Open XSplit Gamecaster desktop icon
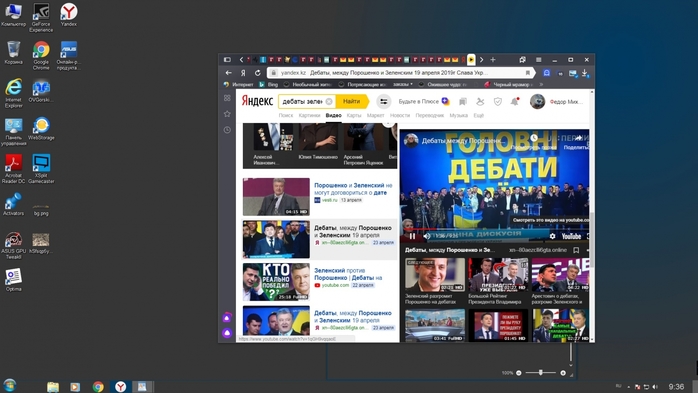 coord(41,169)
